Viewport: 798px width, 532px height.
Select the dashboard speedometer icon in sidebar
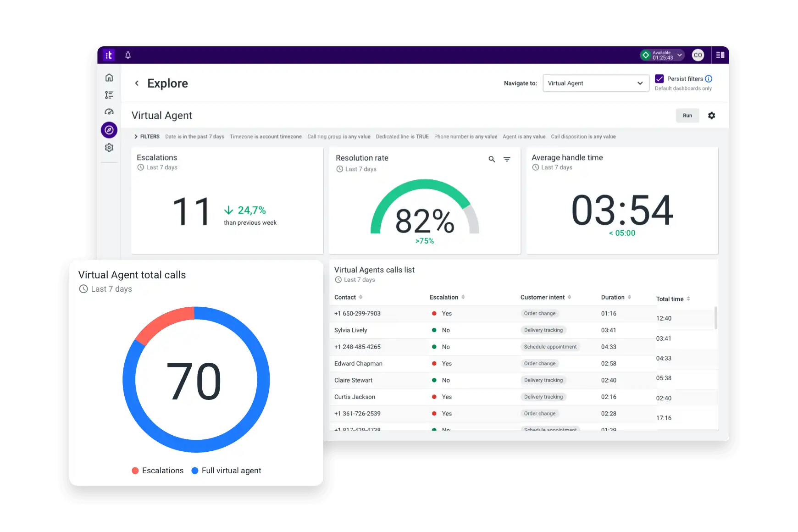tap(109, 111)
